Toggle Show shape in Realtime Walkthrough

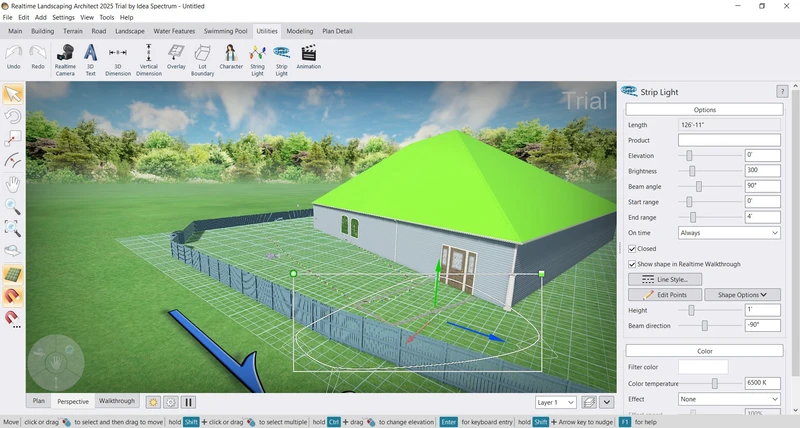click(x=632, y=264)
